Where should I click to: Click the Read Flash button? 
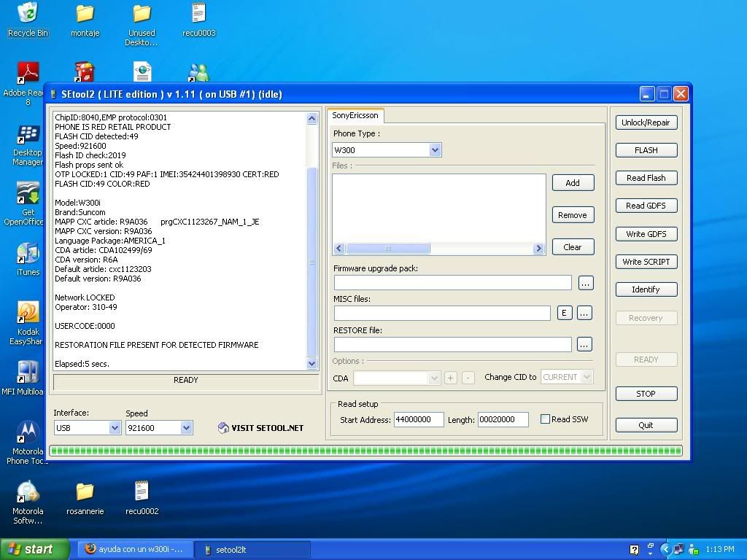pyautogui.click(x=646, y=178)
